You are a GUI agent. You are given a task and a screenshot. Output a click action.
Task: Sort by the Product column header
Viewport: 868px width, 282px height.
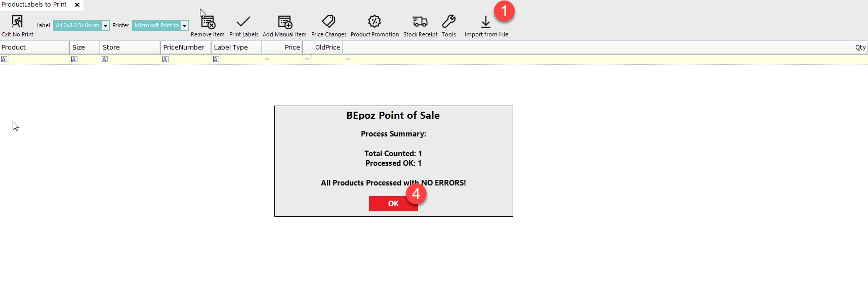click(34, 47)
